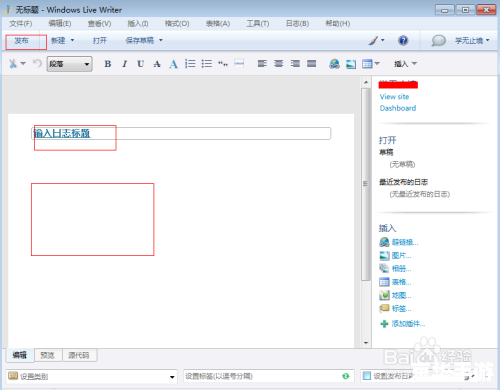Open the 日志(B) menu

297,24
